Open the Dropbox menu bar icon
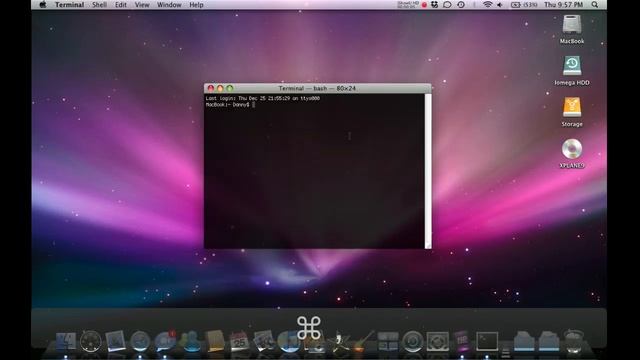Screen dimensions: 640x360 coord(434,5)
